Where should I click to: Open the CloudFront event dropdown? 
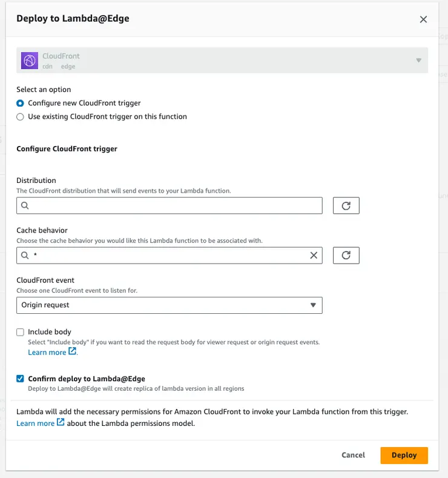pyautogui.click(x=170, y=305)
